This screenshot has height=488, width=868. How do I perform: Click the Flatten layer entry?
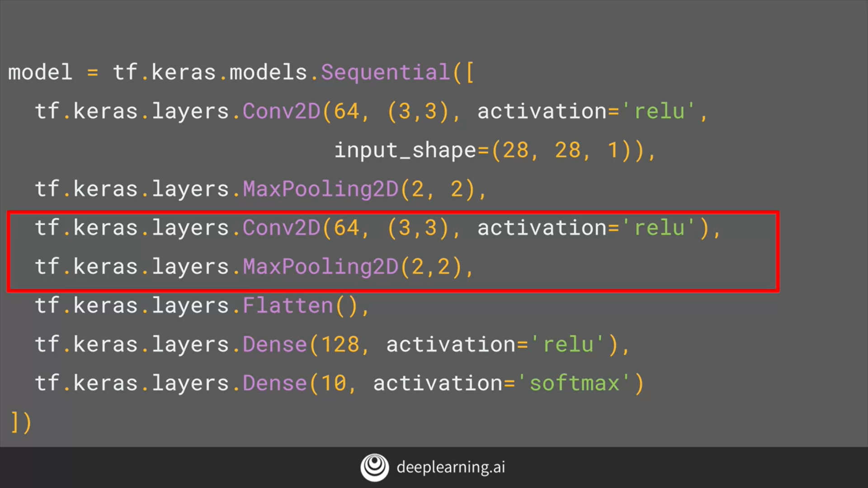pos(202,305)
